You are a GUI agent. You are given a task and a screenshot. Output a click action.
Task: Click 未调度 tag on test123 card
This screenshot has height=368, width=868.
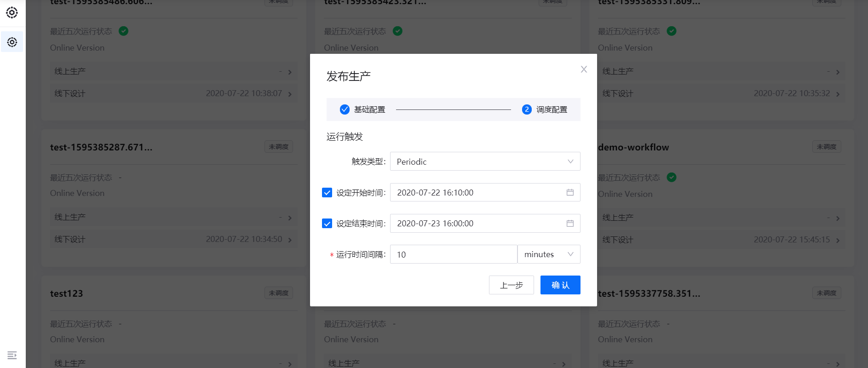coord(279,293)
